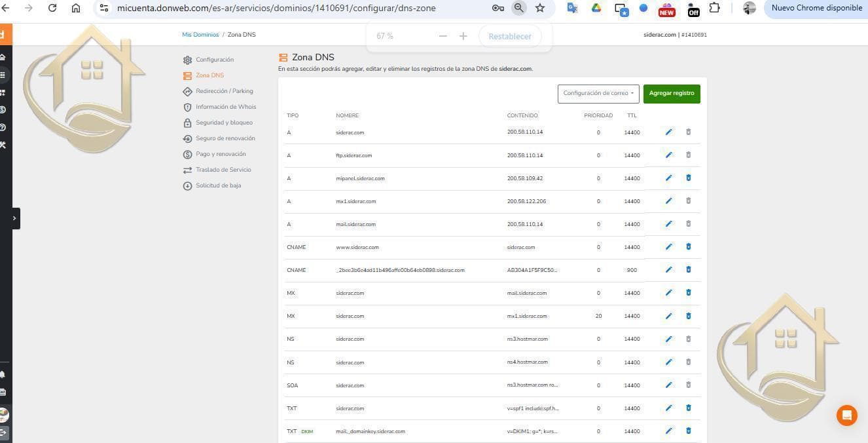
Task: Open browser zoom magnifier control
Action: point(518,8)
